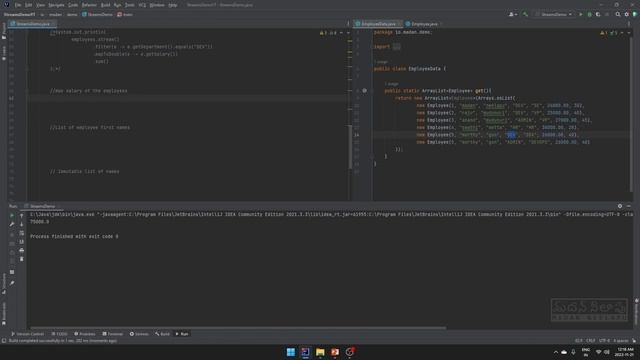This screenshot has height=360, width=640.
Task: Click StreamsDemo class in navigation breadcrumb
Action: pyautogui.click(x=97, y=14)
